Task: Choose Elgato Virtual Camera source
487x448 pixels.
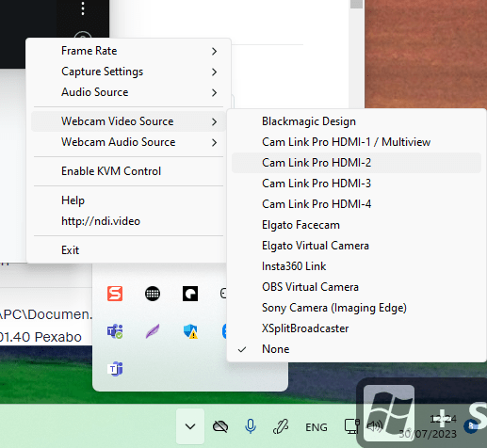Action: [356, 246]
